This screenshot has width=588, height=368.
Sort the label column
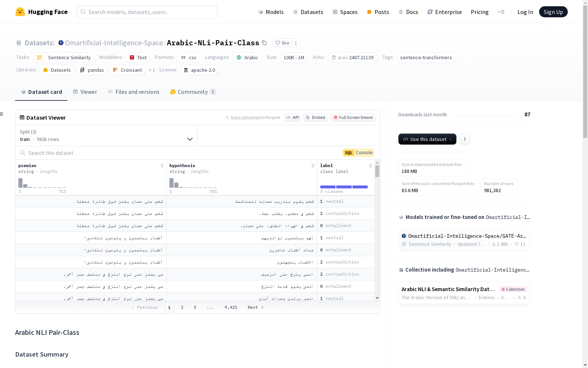(370, 166)
